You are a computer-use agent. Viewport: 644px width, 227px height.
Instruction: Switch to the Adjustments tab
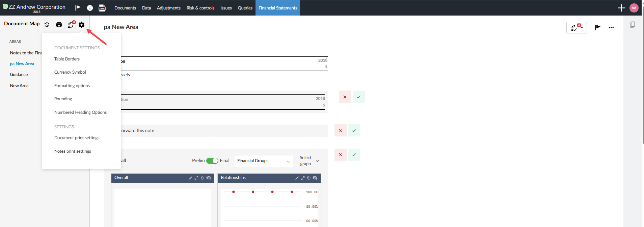pyautogui.click(x=168, y=8)
